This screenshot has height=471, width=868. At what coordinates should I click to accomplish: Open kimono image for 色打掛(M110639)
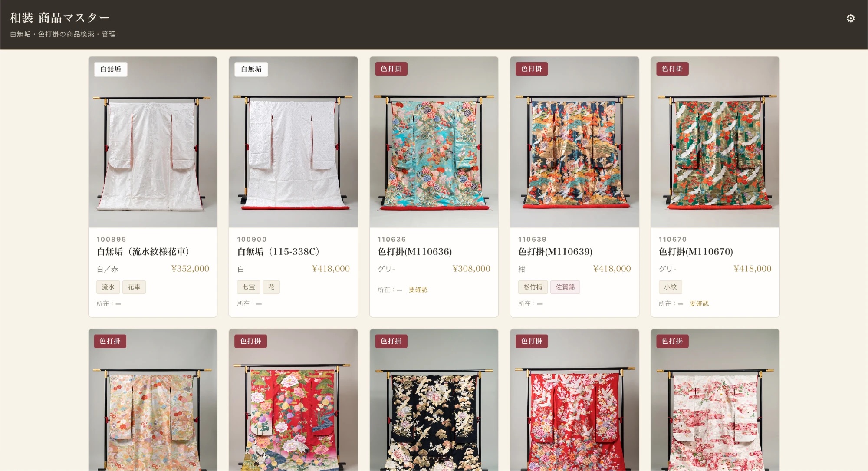(575, 142)
